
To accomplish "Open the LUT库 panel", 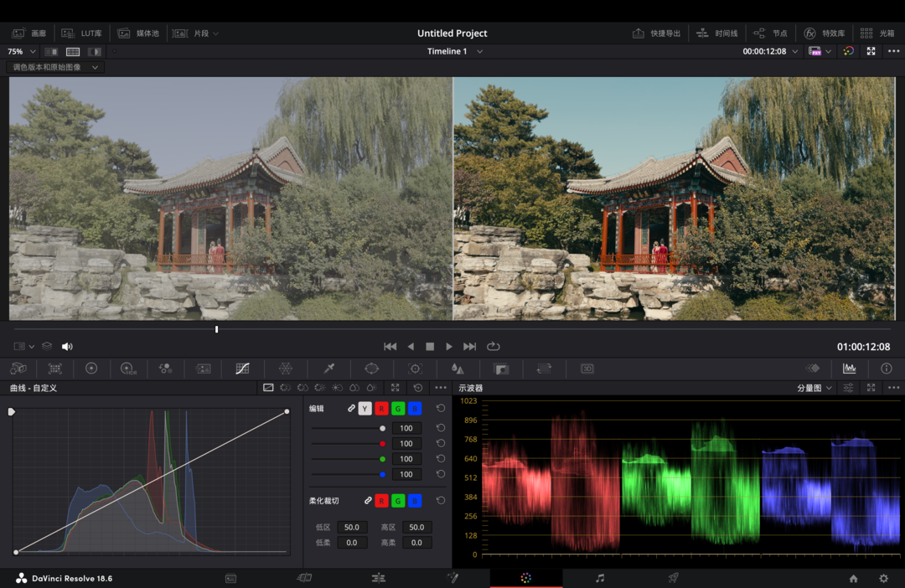I will [83, 34].
